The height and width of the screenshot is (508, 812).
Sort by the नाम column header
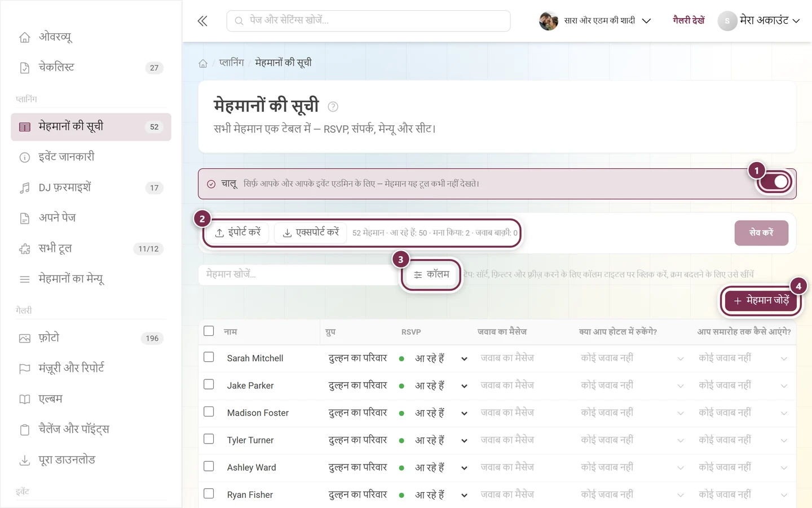(230, 332)
